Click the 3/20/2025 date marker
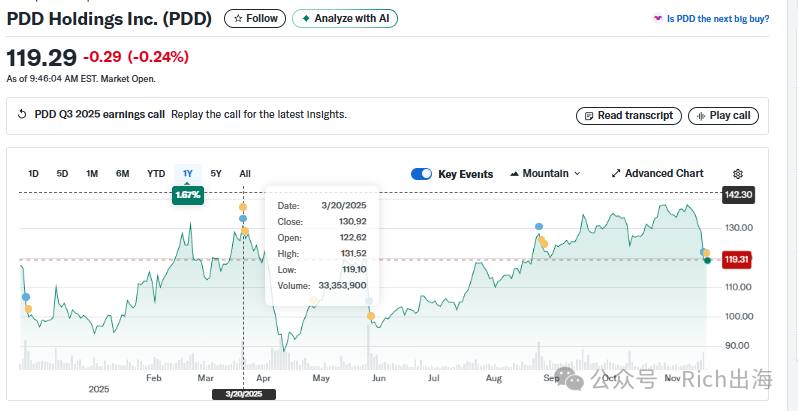The image size is (798, 411). coord(244,394)
